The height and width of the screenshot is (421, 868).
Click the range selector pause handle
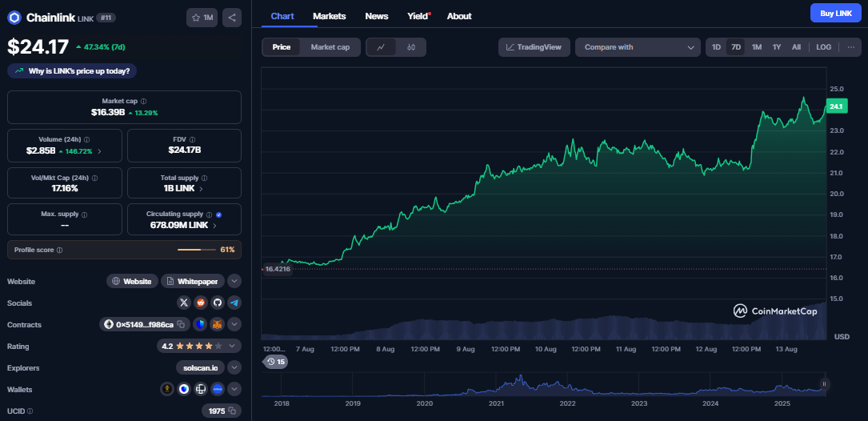coord(824,384)
